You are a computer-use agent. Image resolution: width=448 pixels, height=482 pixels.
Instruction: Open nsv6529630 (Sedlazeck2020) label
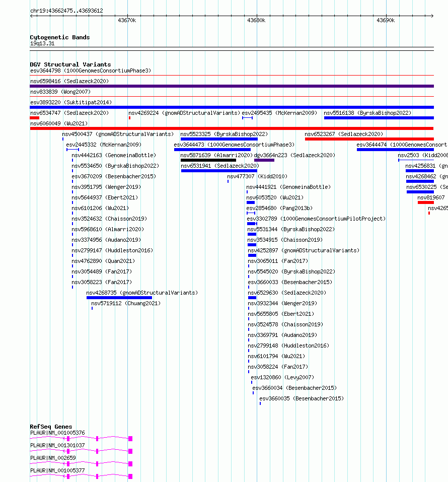287,293
